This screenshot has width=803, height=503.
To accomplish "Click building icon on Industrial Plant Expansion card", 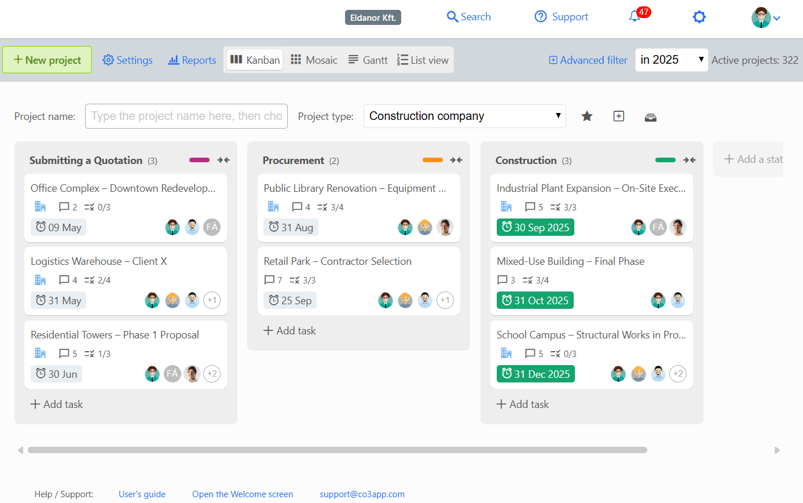I will (x=506, y=206).
